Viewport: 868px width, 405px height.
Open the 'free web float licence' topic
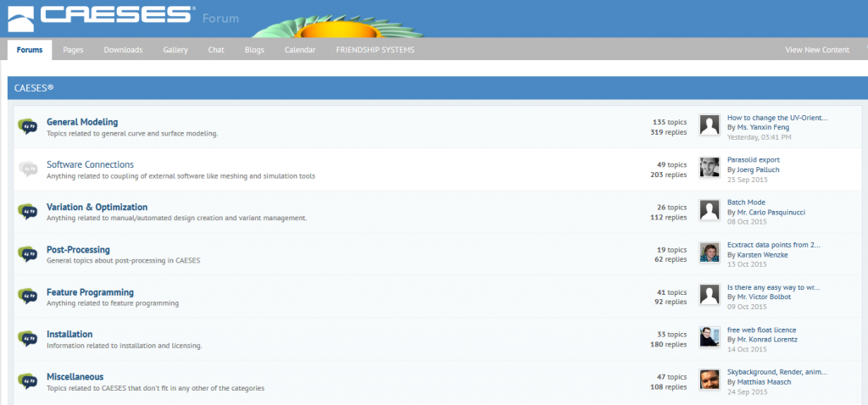pyautogui.click(x=762, y=330)
